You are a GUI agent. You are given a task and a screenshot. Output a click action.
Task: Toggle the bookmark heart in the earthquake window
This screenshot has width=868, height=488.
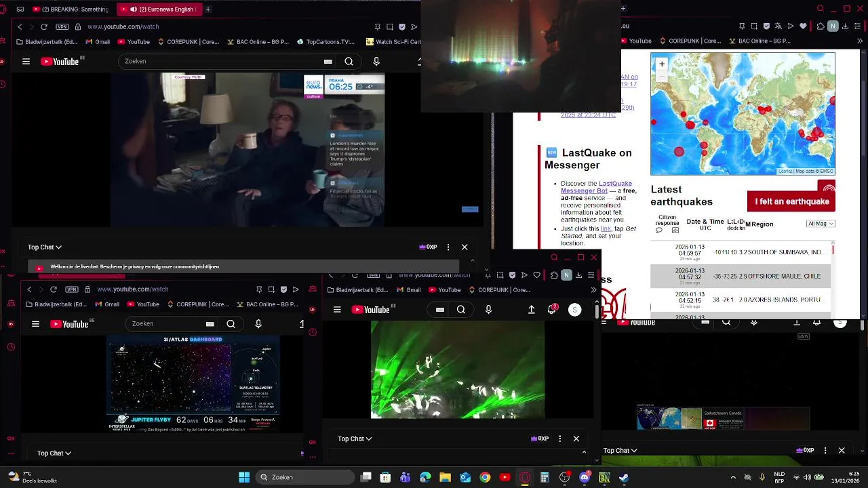804,26
